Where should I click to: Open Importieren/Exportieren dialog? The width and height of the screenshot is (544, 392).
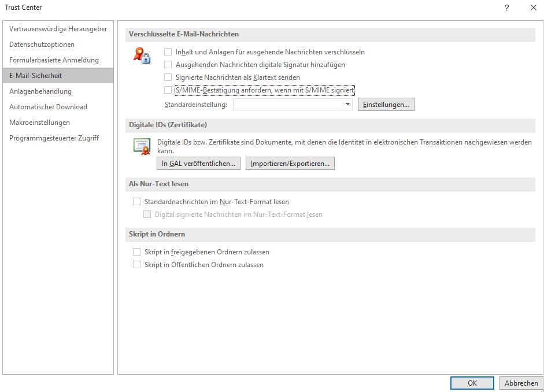290,164
